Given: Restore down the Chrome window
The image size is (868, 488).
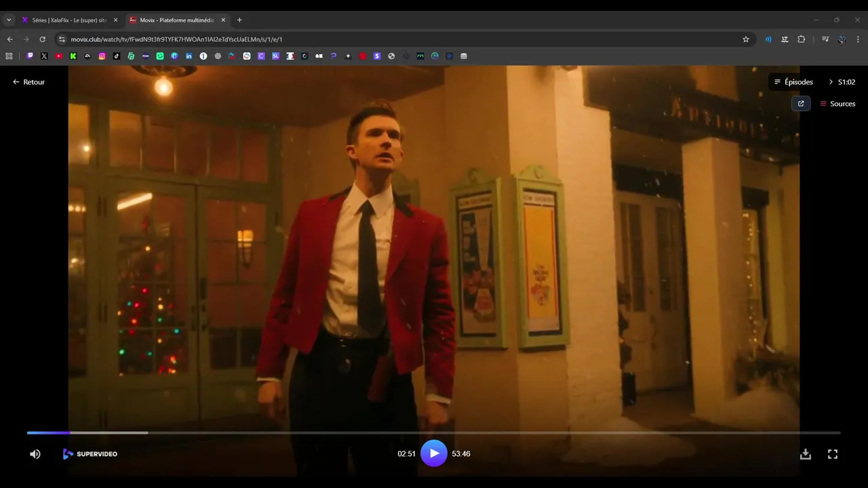Looking at the screenshot, I should tap(837, 20).
